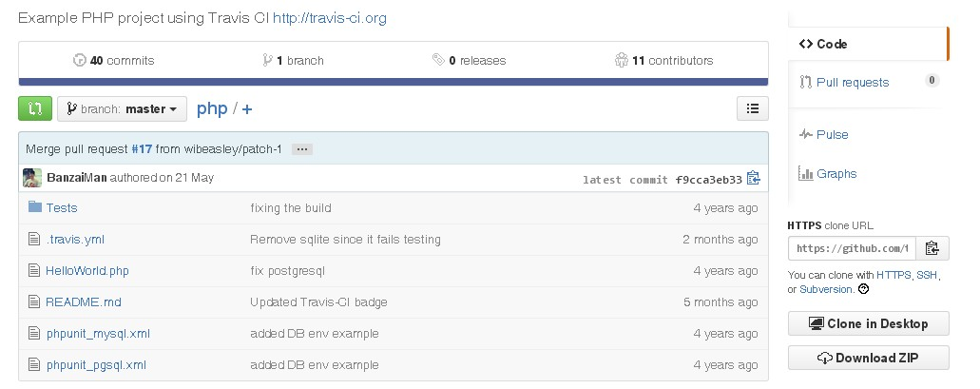The height and width of the screenshot is (389, 980).
Task: Open the .travis.yml file
Action: (75, 240)
